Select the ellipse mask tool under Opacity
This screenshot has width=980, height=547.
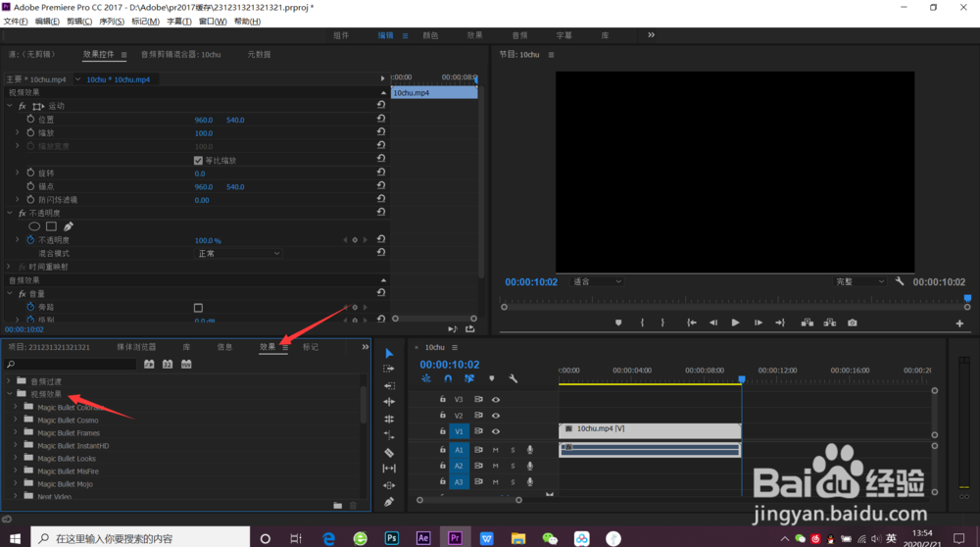click(x=34, y=226)
